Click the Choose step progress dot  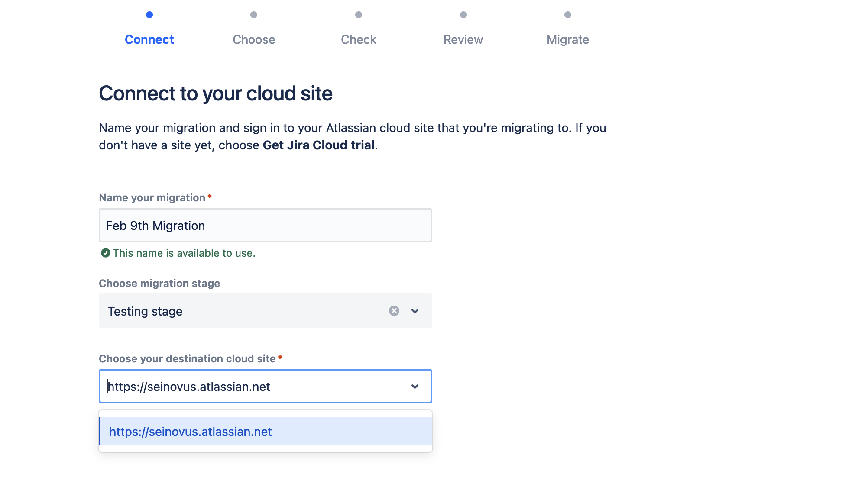pyautogui.click(x=254, y=15)
